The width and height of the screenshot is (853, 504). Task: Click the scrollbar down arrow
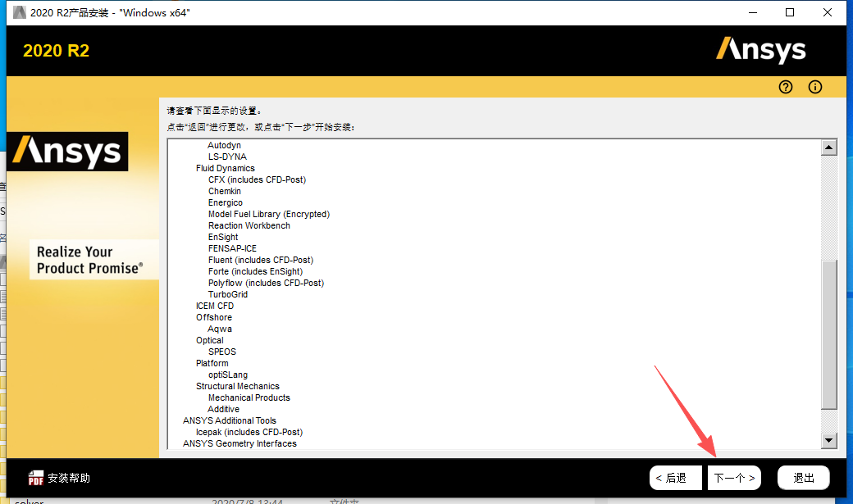tap(829, 441)
